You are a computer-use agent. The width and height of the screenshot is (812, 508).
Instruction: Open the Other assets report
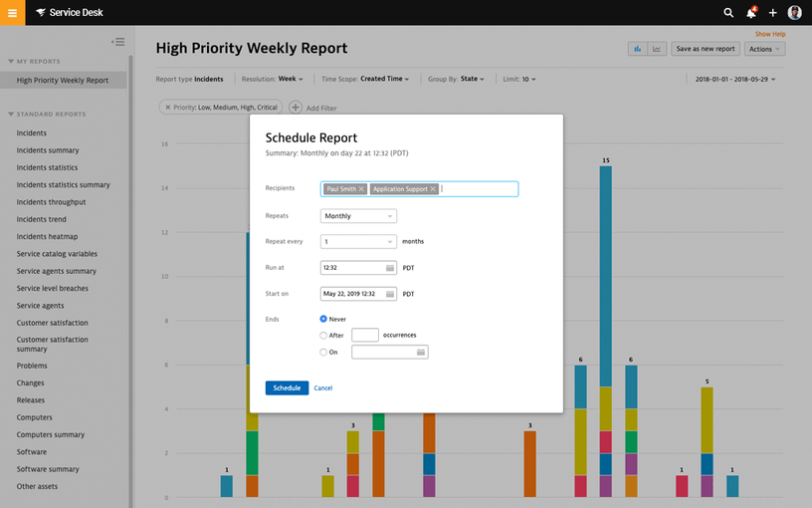coord(37,486)
